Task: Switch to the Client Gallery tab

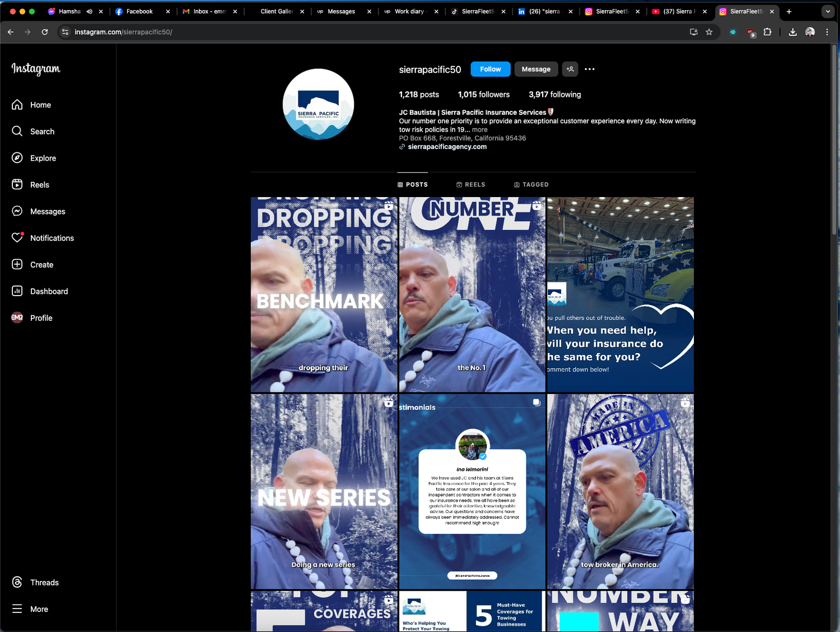Action: click(x=277, y=11)
